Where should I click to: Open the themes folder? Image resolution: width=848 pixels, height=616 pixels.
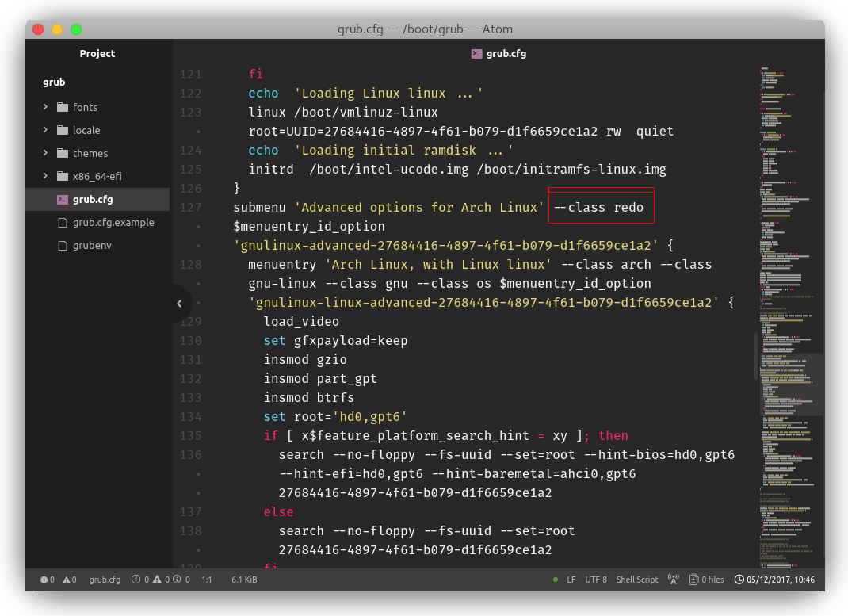click(x=90, y=153)
